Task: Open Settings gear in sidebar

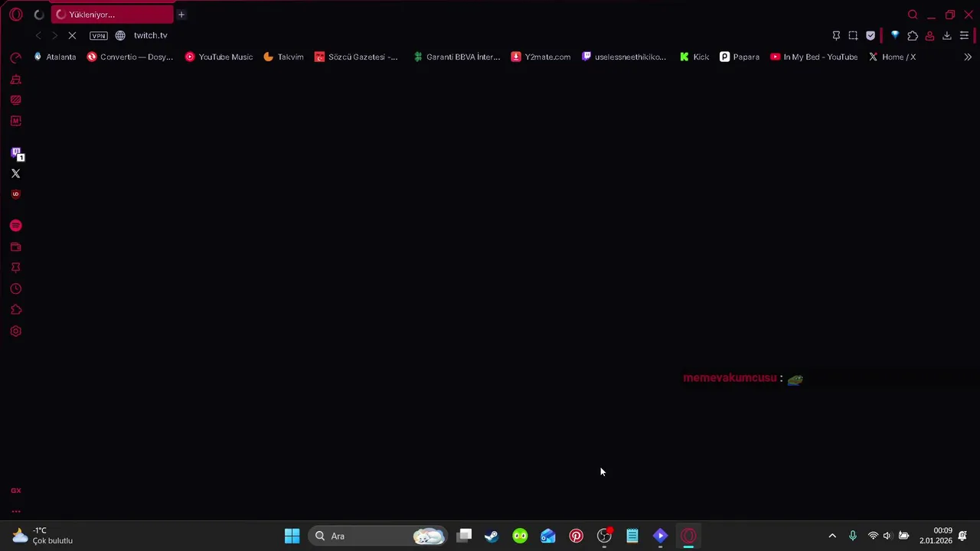Action: pyautogui.click(x=15, y=331)
